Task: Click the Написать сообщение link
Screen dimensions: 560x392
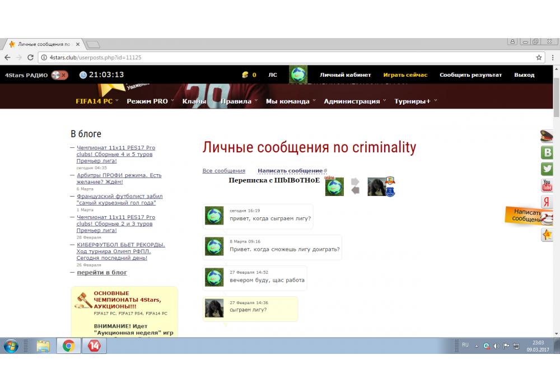Action: [290, 171]
